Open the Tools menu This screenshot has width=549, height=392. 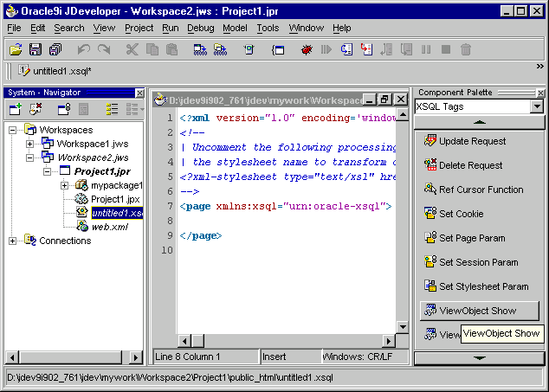268,28
